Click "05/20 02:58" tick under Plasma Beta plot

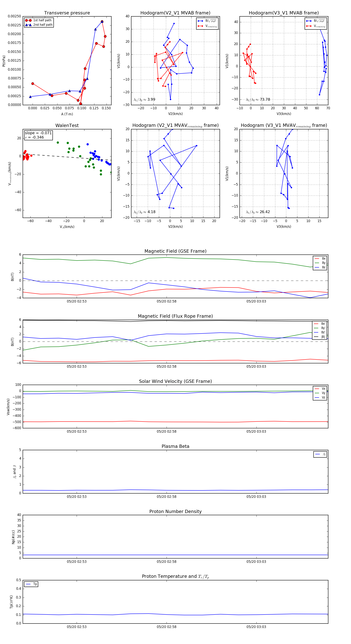[167, 496]
